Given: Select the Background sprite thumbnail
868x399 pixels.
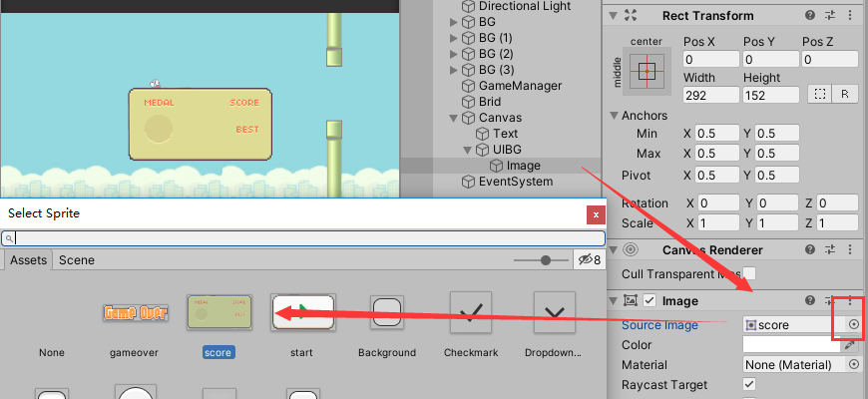Looking at the screenshot, I should (387, 312).
